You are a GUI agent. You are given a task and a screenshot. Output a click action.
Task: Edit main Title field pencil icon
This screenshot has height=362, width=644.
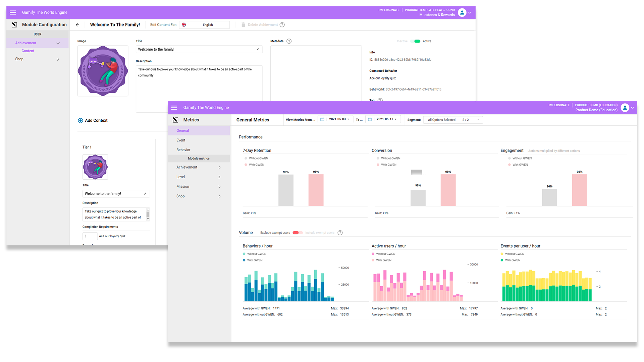pyautogui.click(x=258, y=49)
